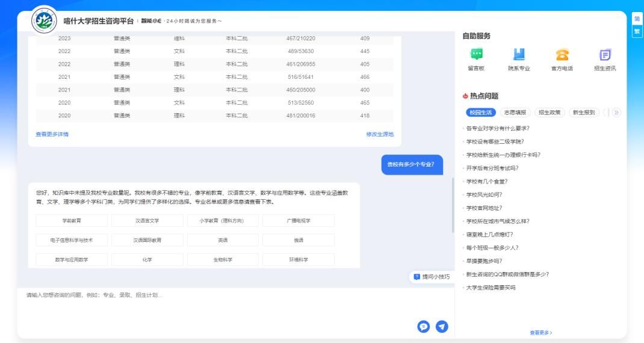Open the 提问小技巧 tips button

[432, 277]
